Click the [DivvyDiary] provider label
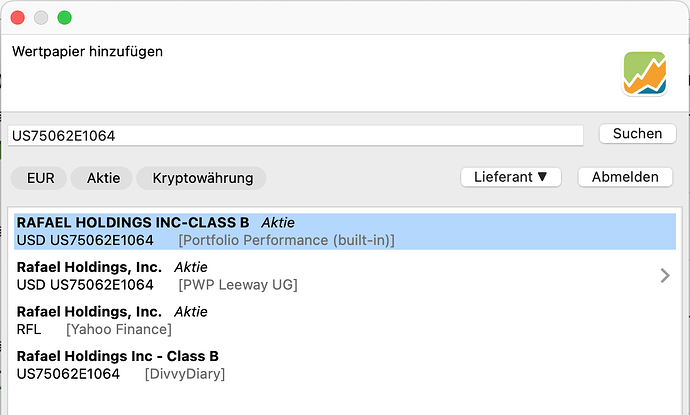The width and height of the screenshot is (690, 415). (x=185, y=374)
